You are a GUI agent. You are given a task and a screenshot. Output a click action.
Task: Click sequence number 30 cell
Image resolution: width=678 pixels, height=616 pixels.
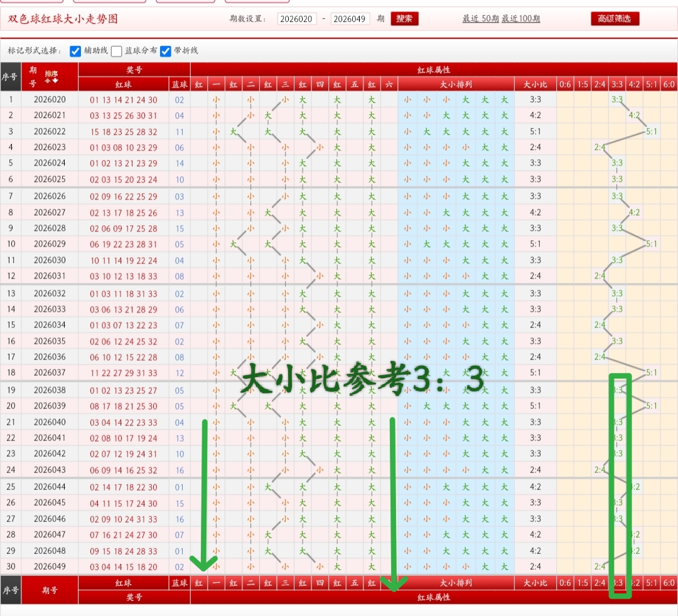(11, 566)
